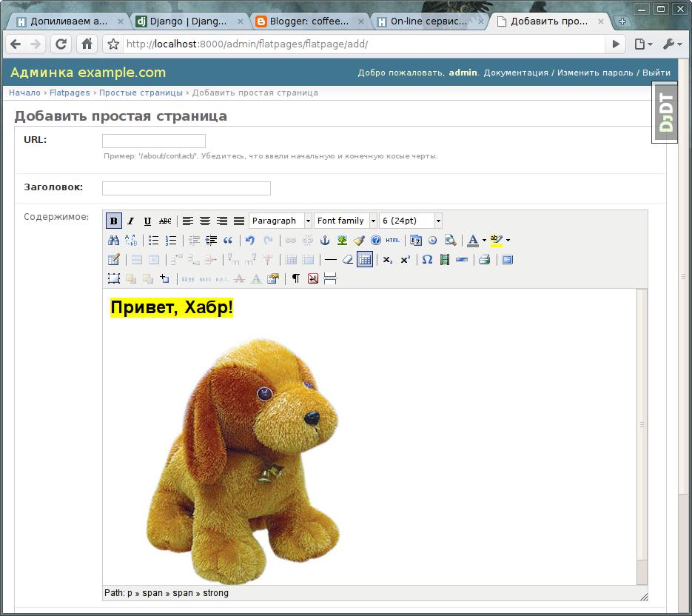This screenshot has width=692, height=616.
Task: Insert image using the tree picture icon
Action: pos(342,240)
